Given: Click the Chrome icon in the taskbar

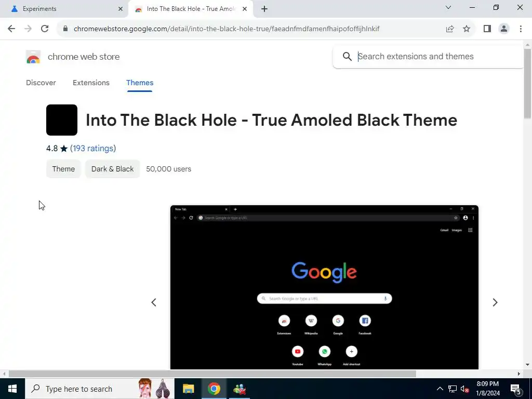Looking at the screenshot, I should [214, 389].
